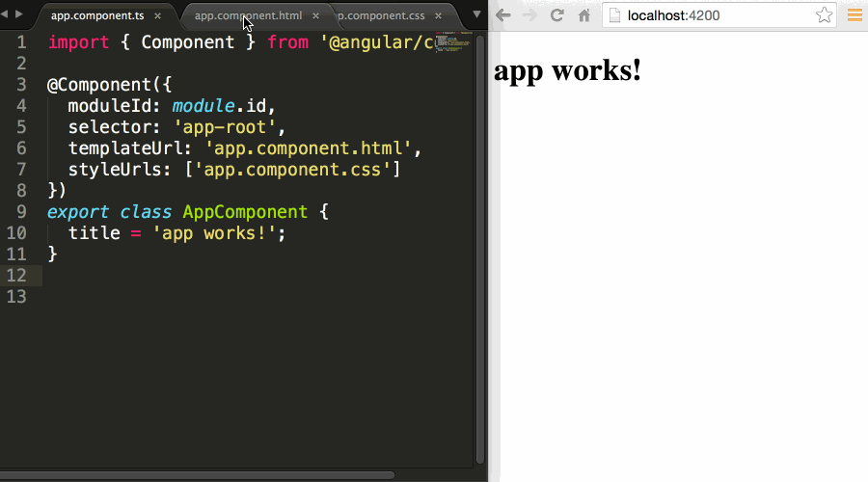
Task: Click the 'from' keyword on line 1
Action: coord(287,42)
